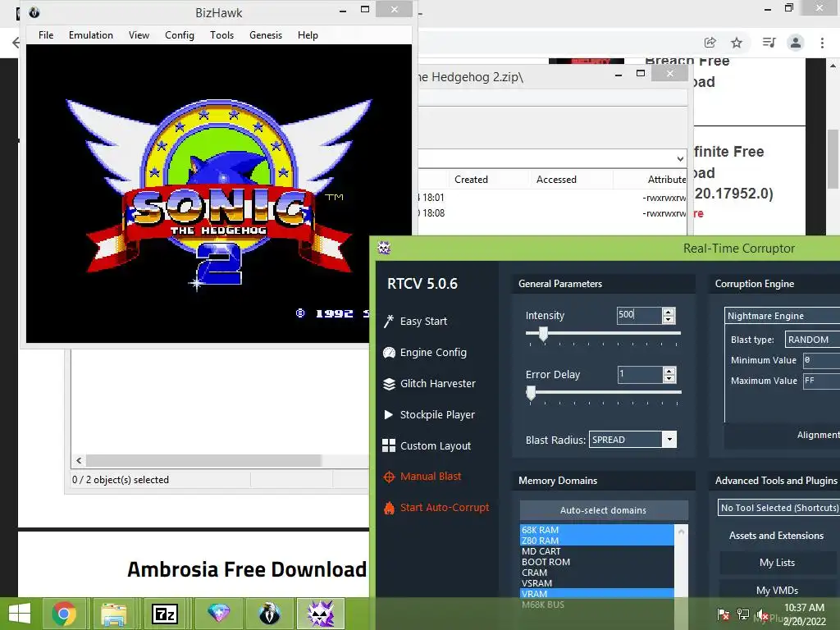Click Created column header in 7-Zip
840x630 pixels.
point(471,180)
